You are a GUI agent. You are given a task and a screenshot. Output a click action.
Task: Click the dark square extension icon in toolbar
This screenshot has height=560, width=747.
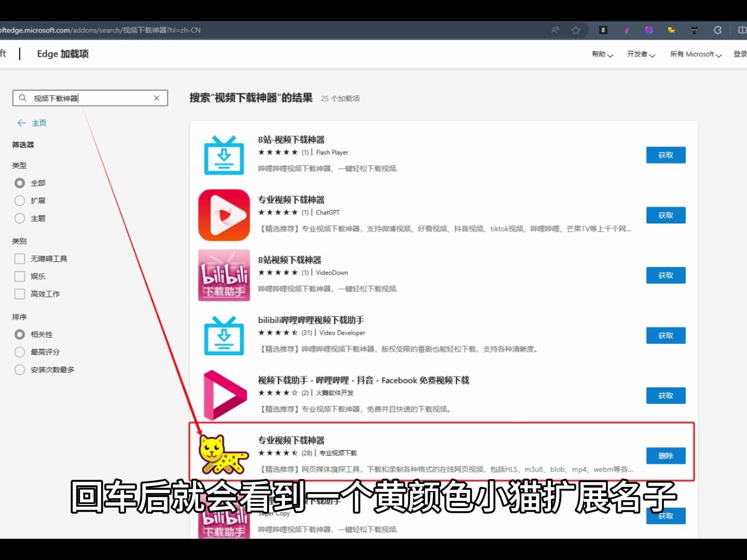603,30
